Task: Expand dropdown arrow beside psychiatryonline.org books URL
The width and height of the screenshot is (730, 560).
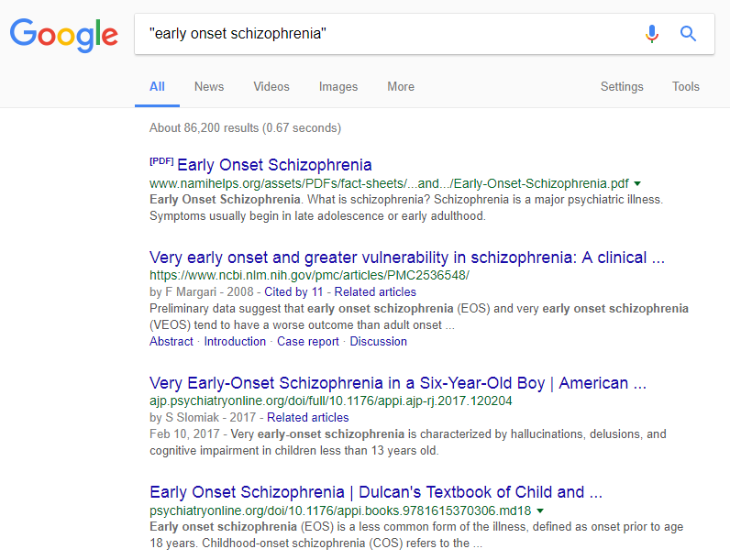Action: click(539, 511)
